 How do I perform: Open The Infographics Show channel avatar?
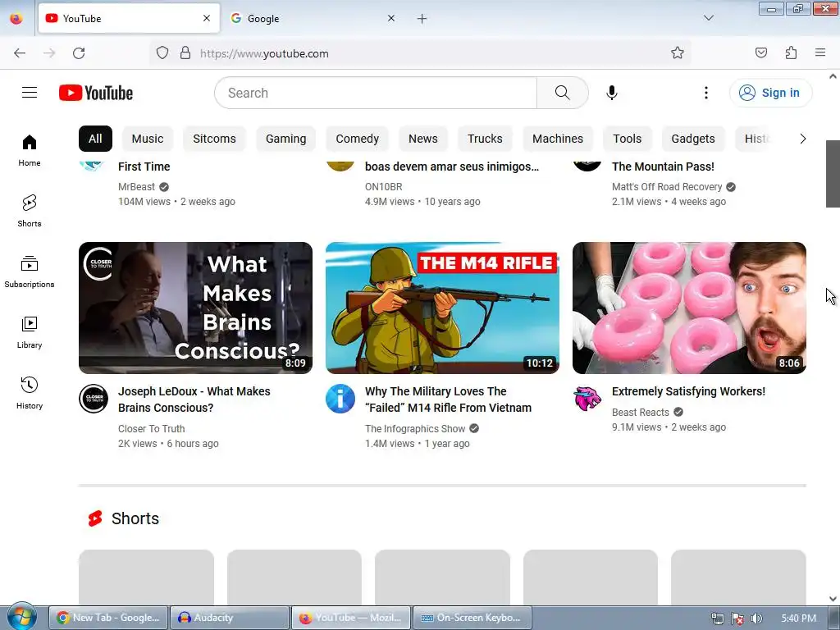[x=340, y=399]
